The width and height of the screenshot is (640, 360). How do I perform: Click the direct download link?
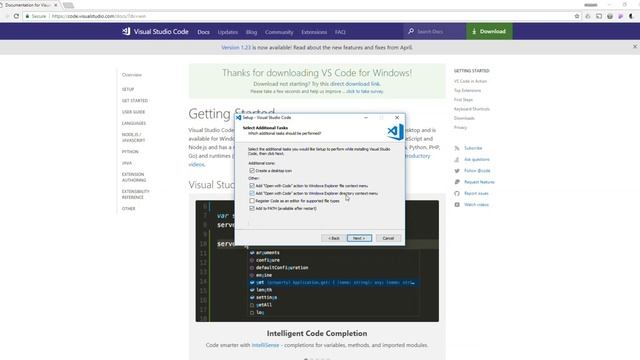click(355, 84)
